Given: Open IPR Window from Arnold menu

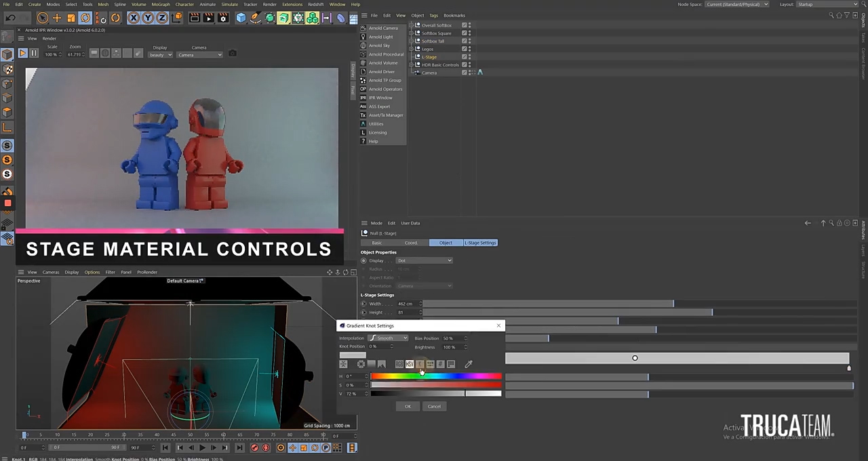Looking at the screenshot, I should pos(380,98).
